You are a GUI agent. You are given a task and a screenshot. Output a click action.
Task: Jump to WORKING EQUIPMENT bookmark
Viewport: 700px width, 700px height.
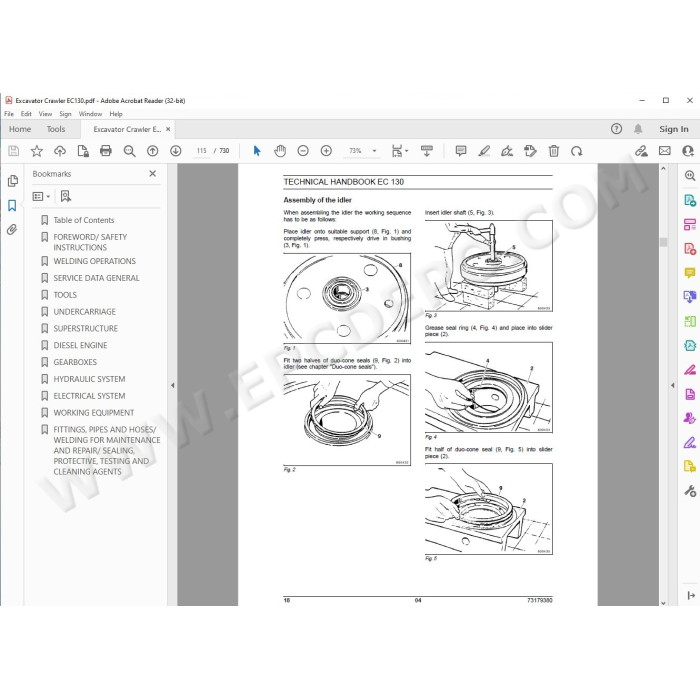tap(94, 413)
